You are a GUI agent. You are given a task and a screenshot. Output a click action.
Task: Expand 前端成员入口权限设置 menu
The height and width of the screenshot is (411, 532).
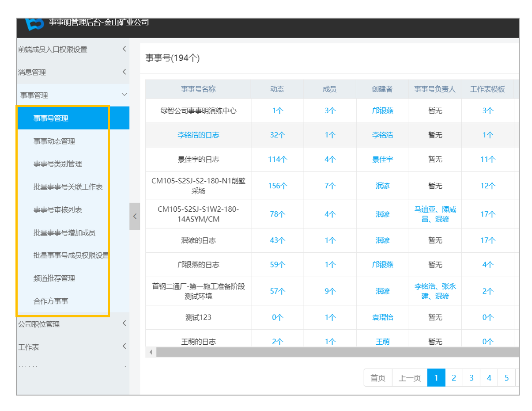coord(73,49)
